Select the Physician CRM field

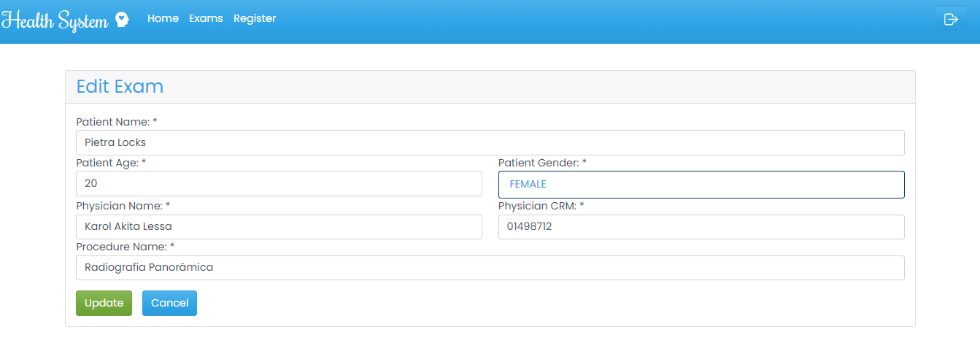coord(701,226)
